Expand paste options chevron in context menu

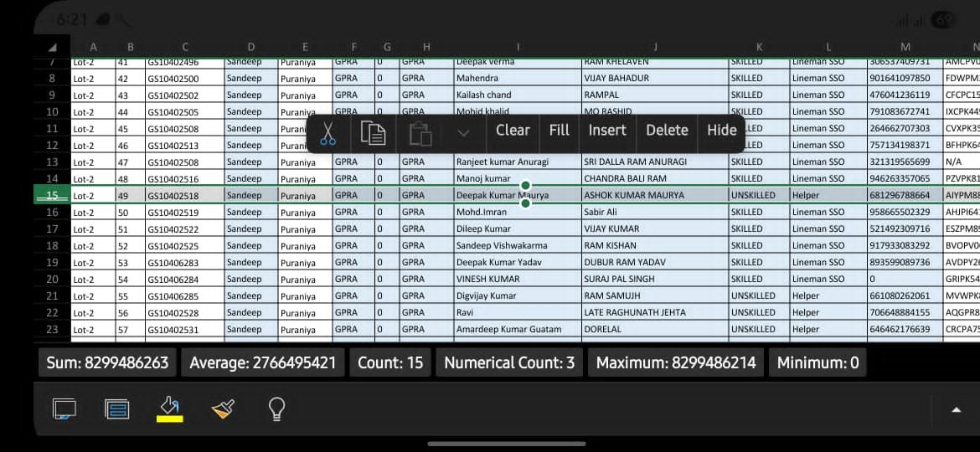point(463,132)
